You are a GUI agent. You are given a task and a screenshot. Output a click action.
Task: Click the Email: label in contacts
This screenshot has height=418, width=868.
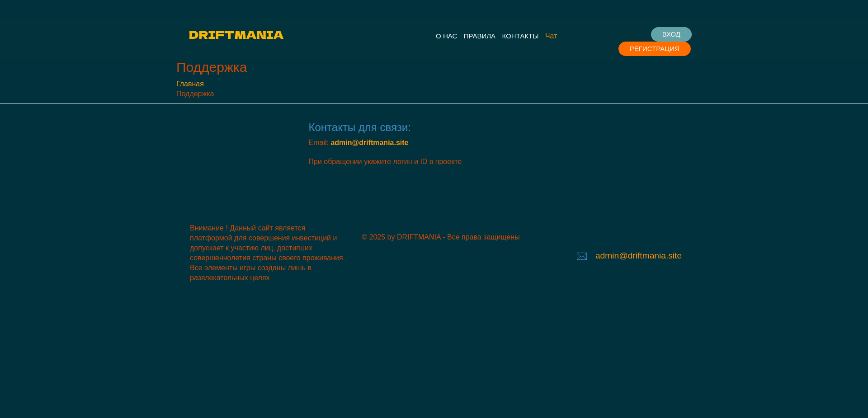[318, 142]
